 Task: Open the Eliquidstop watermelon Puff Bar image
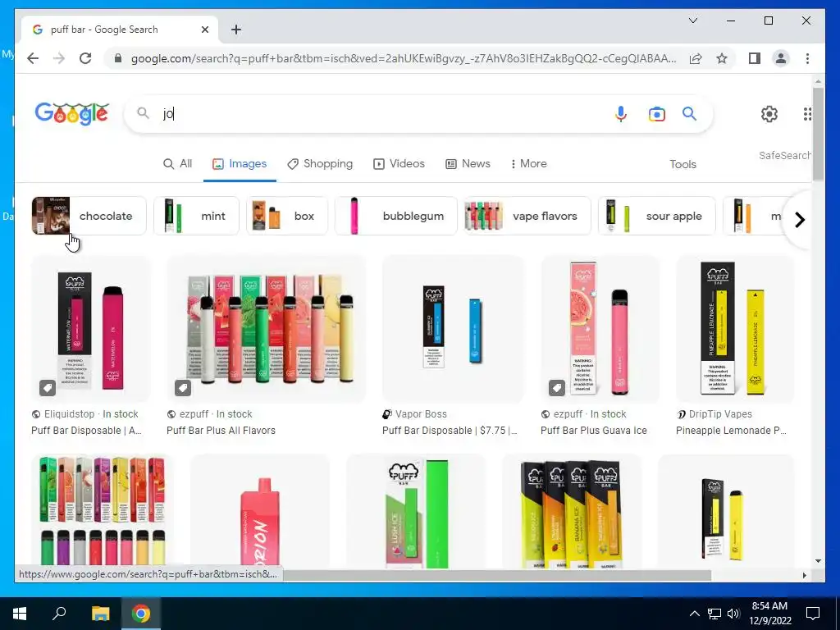(x=90, y=328)
